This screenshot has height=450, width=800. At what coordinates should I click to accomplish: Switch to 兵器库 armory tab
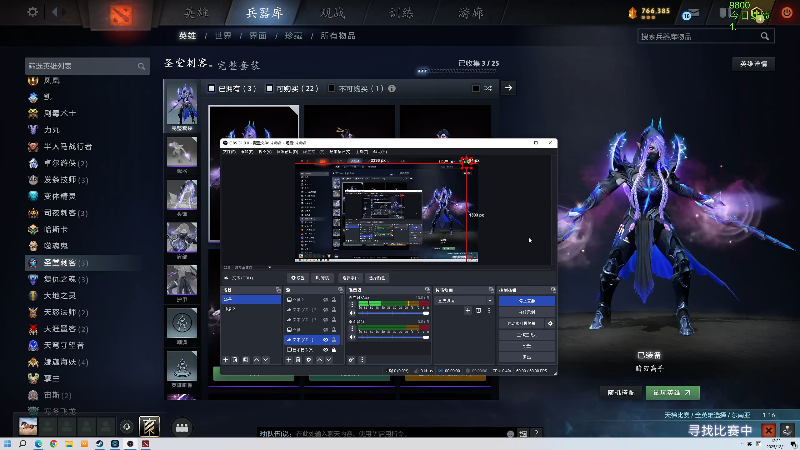coord(264,13)
